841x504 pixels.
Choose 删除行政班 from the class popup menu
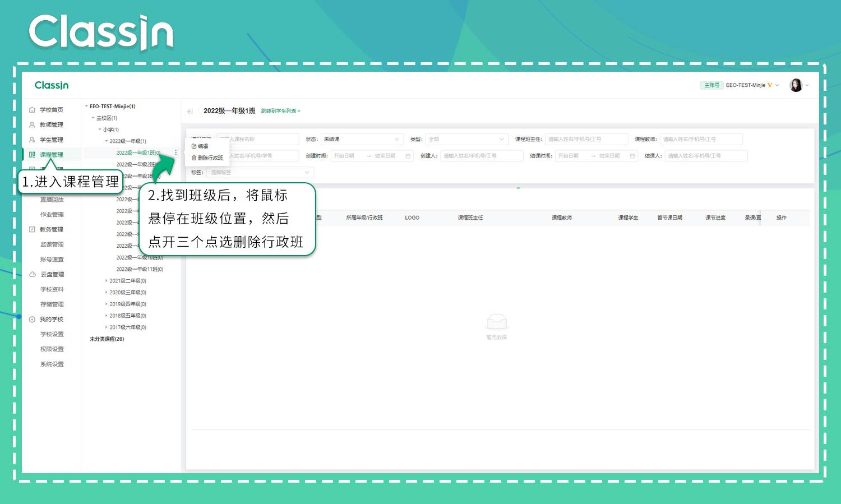[207, 158]
